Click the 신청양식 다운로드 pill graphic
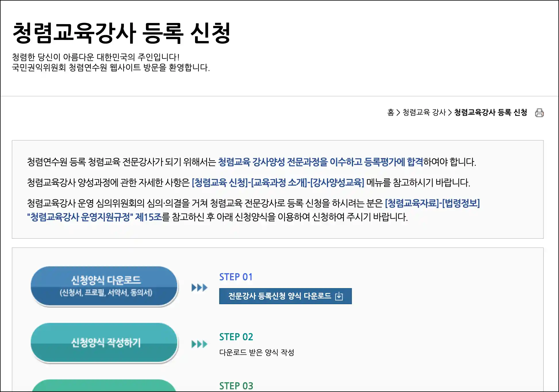Screen dimensions: 559x392 click(x=104, y=286)
